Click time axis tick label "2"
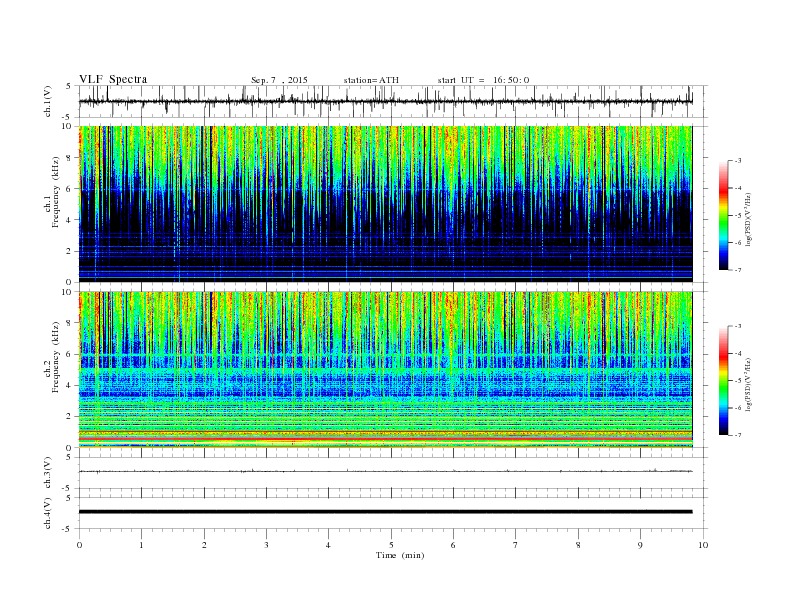792x612 pixels. coord(204,545)
